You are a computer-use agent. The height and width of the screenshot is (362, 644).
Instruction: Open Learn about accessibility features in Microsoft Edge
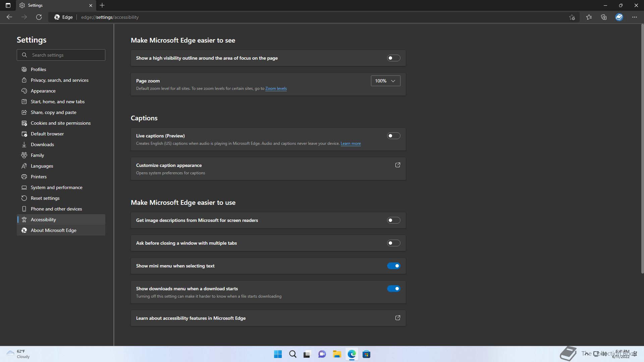pyautogui.click(x=268, y=318)
